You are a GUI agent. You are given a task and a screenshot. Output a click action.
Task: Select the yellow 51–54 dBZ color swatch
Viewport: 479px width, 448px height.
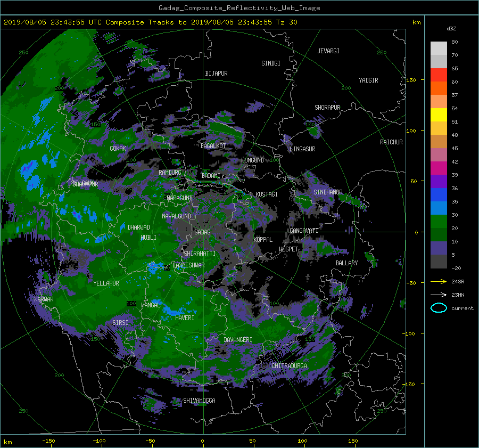[439, 115]
